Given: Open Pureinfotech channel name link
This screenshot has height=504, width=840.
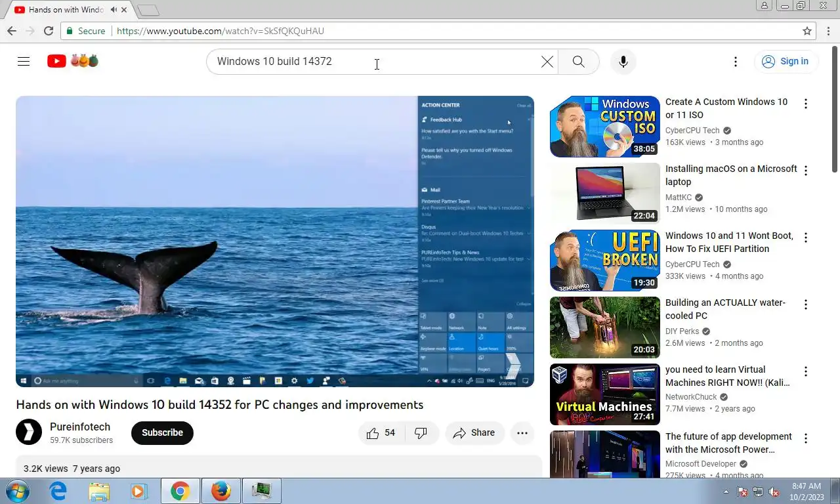Looking at the screenshot, I should 80,427.
